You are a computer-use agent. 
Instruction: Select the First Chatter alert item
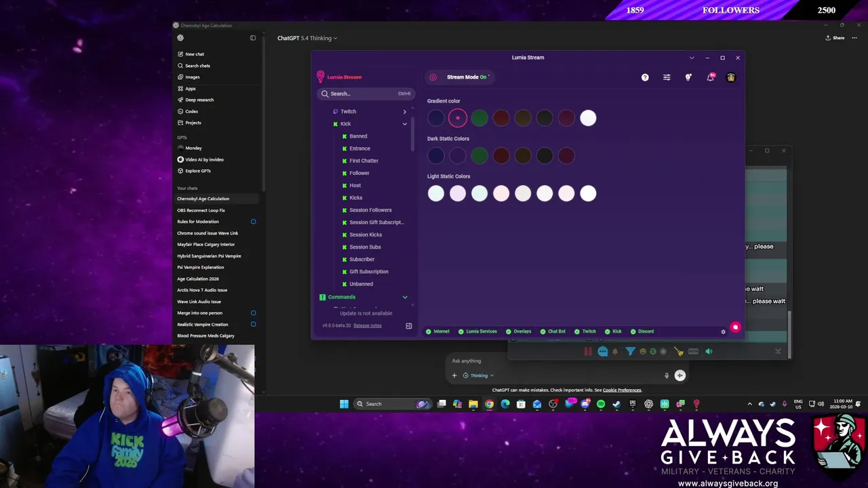tap(363, 161)
